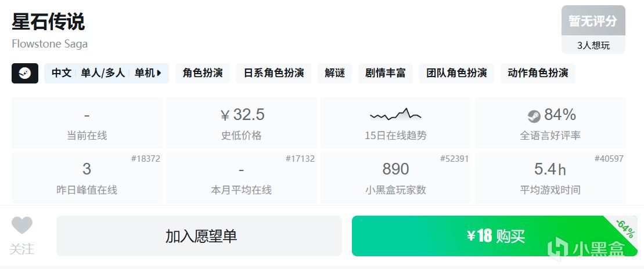The image size is (644, 269).
Task: Click the Steam icon beside 84% rating
Action: [x=534, y=117]
